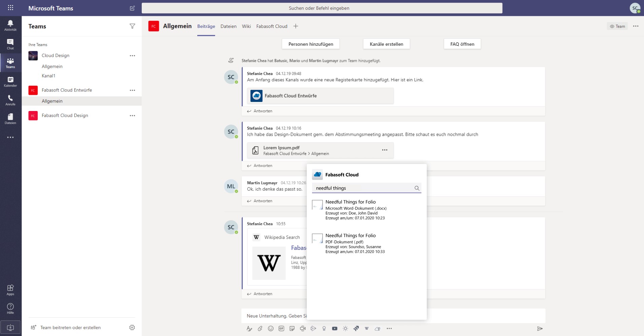Start a new chat with compose icon
644x336 pixels.
[132, 8]
